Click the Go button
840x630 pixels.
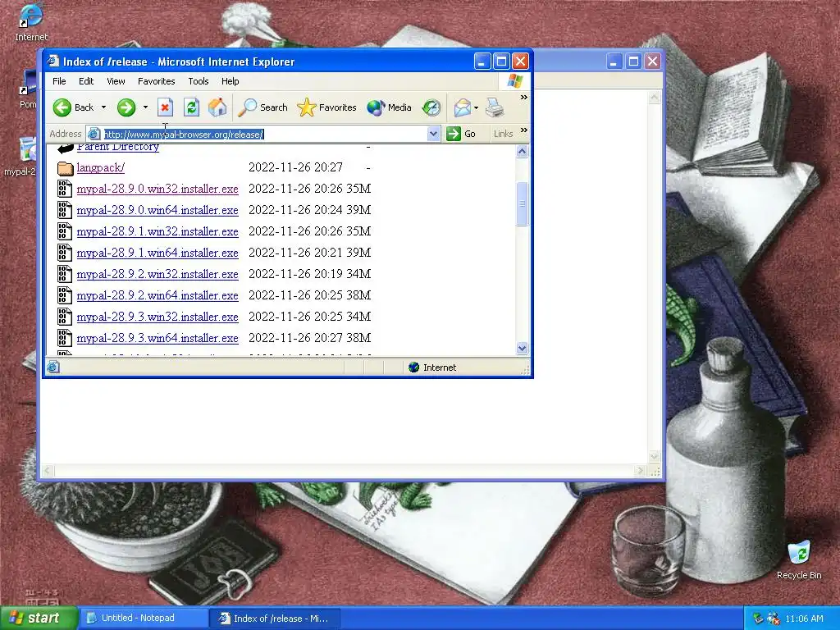coord(462,134)
